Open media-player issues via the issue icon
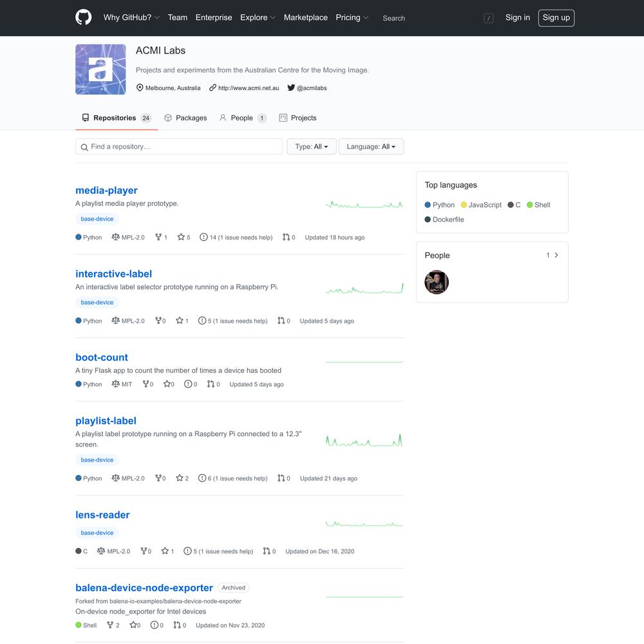Viewport: 644px width, 644px height. coord(204,237)
